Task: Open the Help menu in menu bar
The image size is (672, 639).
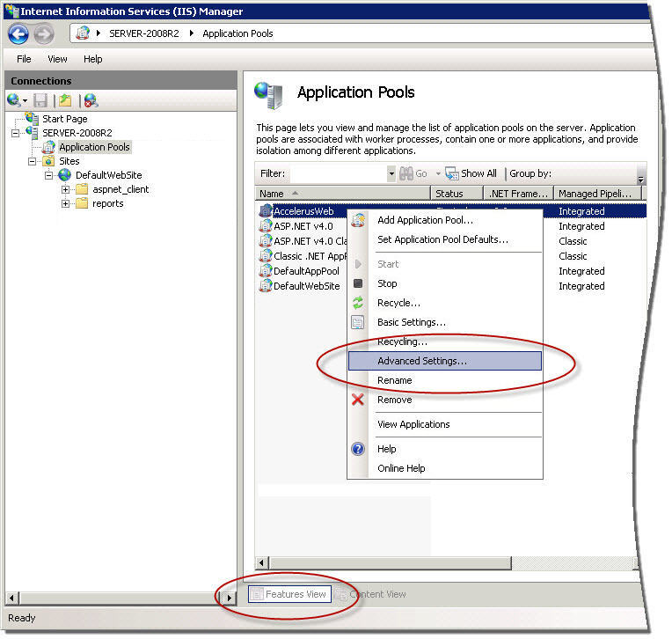Action: tap(93, 59)
